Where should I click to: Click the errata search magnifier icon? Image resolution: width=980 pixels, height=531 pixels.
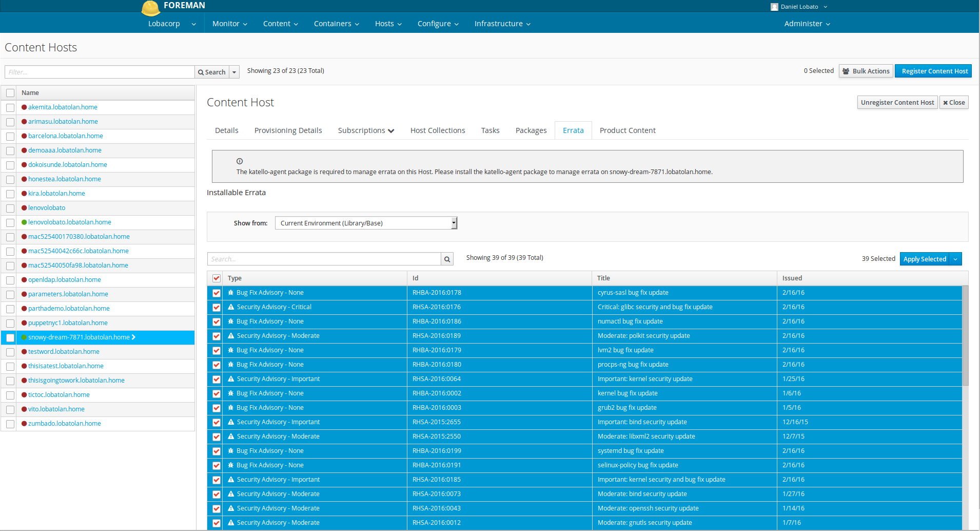(447, 259)
